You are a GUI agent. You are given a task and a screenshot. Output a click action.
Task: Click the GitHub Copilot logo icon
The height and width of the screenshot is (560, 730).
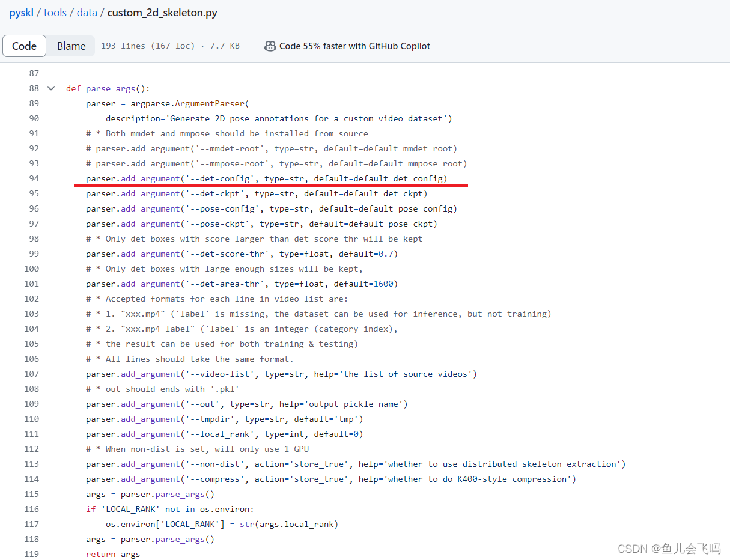point(270,46)
